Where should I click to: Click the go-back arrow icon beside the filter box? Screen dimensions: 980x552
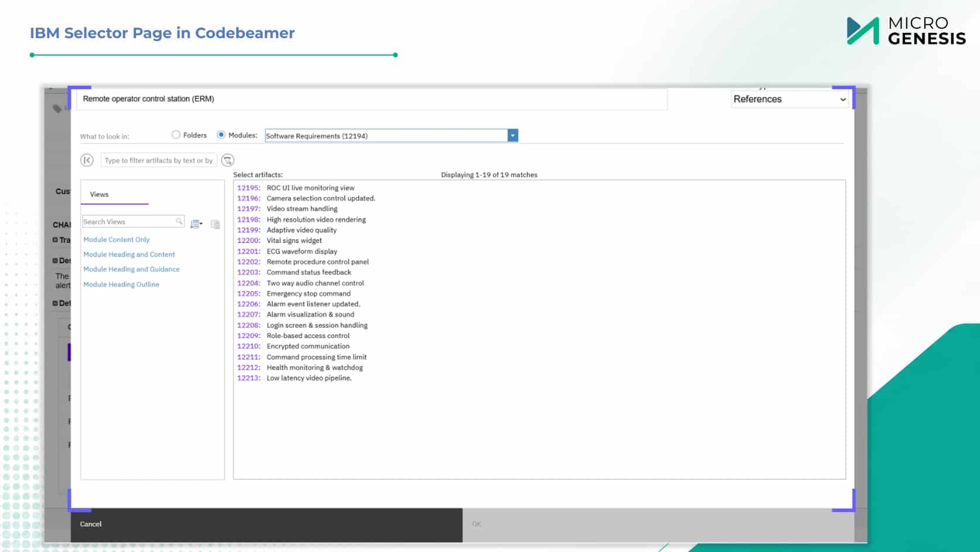[87, 160]
